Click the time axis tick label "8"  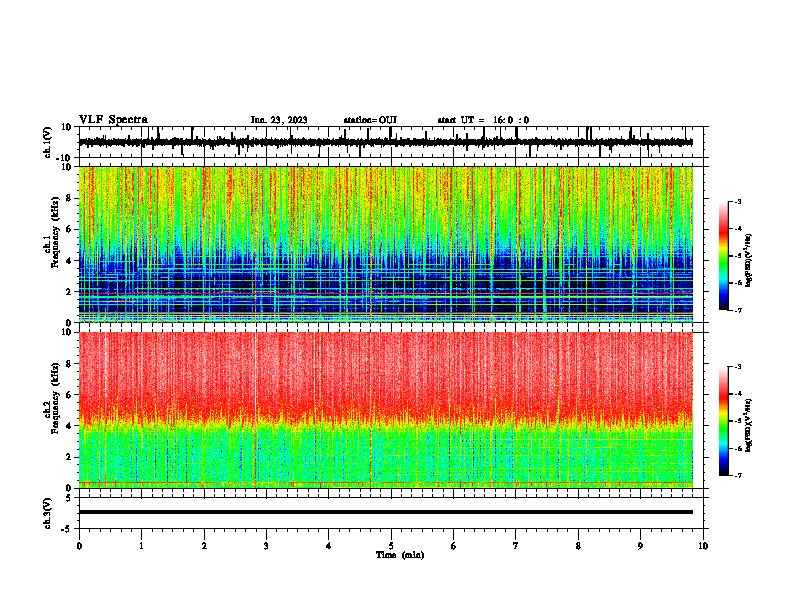click(x=578, y=546)
